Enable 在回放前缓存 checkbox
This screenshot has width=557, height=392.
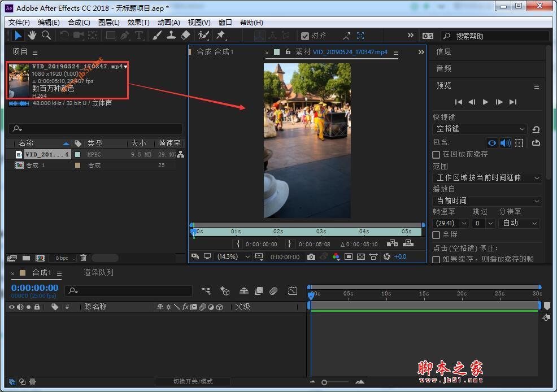[x=436, y=154]
